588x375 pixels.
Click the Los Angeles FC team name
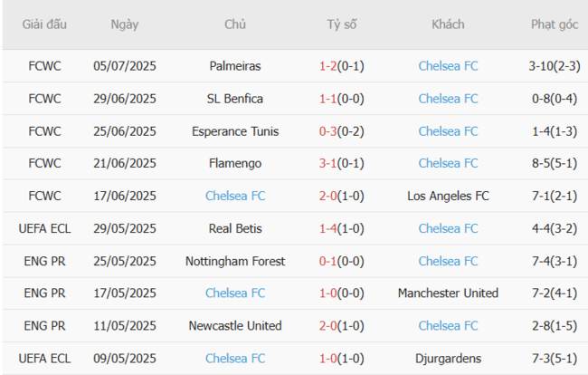coord(448,196)
